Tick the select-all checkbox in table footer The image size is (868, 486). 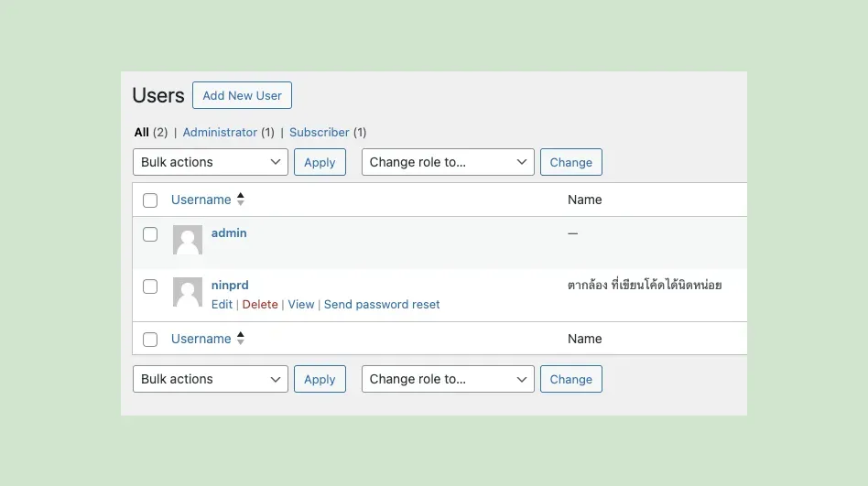[150, 340]
